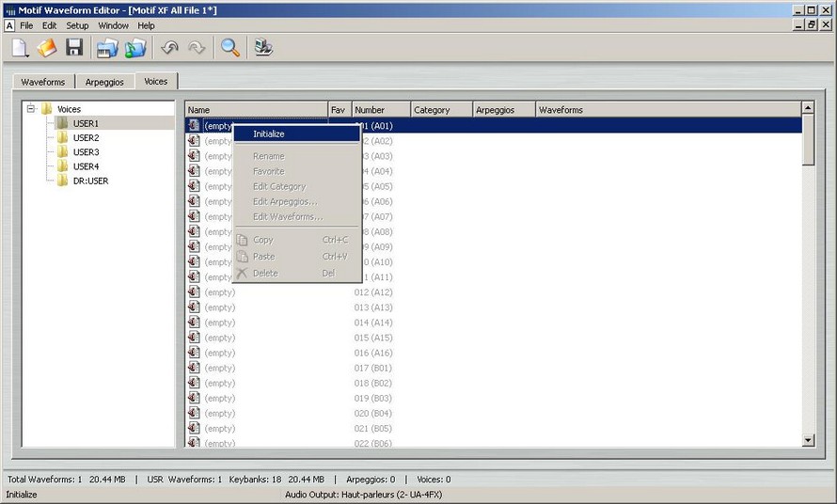The image size is (837, 504).
Task: Click the keyboard folder import icon
Action: point(108,48)
